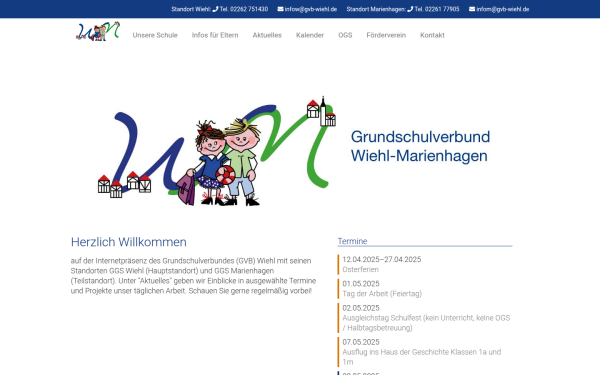Call Wiehl via Tel. 02262 751430 link
The image size is (600, 375).
[244, 9]
